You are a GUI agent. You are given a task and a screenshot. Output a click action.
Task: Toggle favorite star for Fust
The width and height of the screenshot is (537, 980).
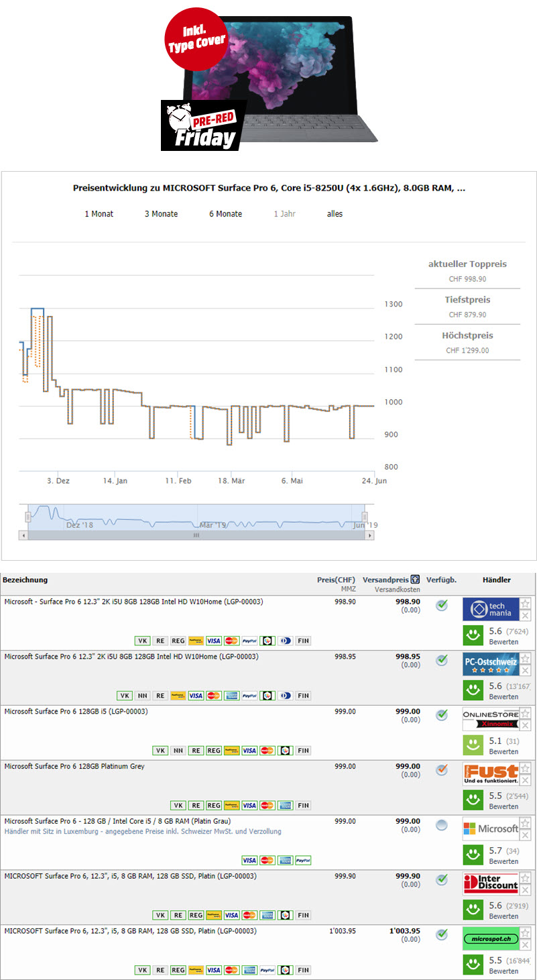pos(526,768)
